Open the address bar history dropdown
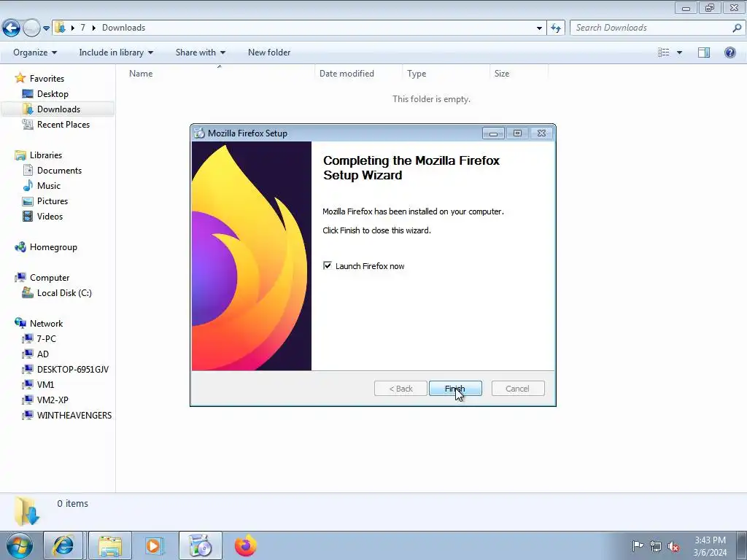The width and height of the screenshot is (747, 560). coord(539,28)
